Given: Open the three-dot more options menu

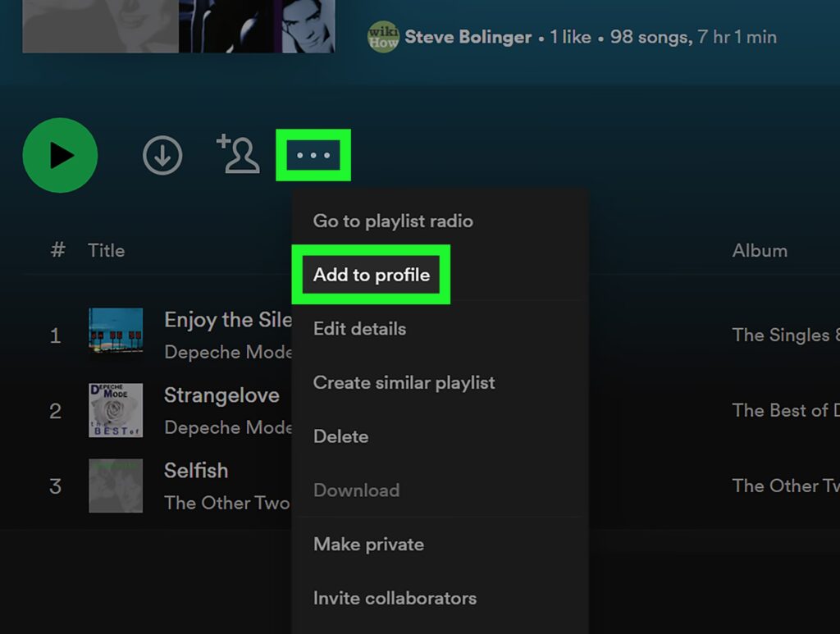Looking at the screenshot, I should coord(313,155).
